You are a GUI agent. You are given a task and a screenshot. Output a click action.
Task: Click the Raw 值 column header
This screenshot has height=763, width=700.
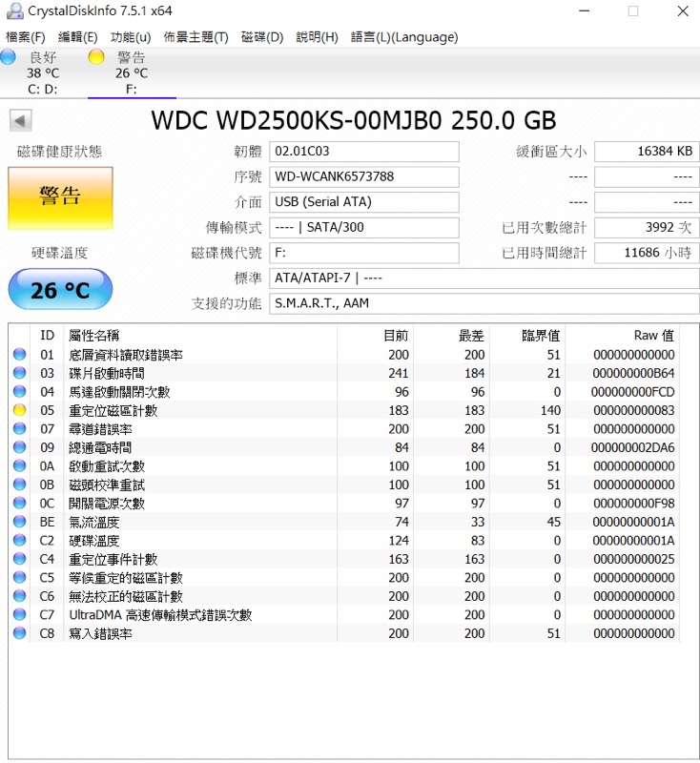653,335
